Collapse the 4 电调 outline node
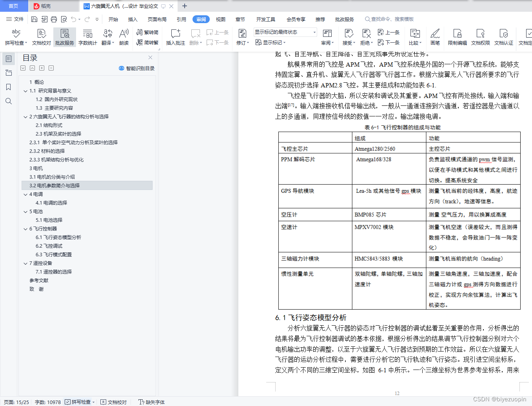Screen dimensions: 532x406 coord(25,194)
